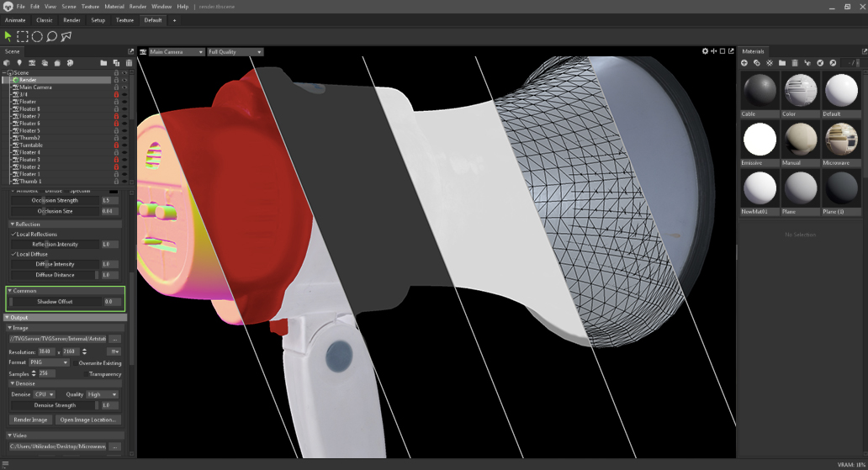Open the Render menu
The image size is (868, 470).
click(x=137, y=6)
